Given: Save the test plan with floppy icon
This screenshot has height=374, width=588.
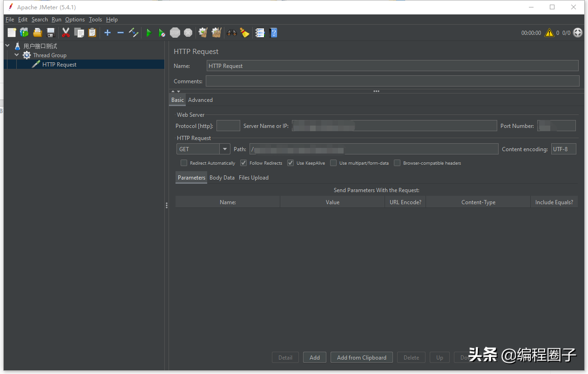Looking at the screenshot, I should tap(51, 33).
